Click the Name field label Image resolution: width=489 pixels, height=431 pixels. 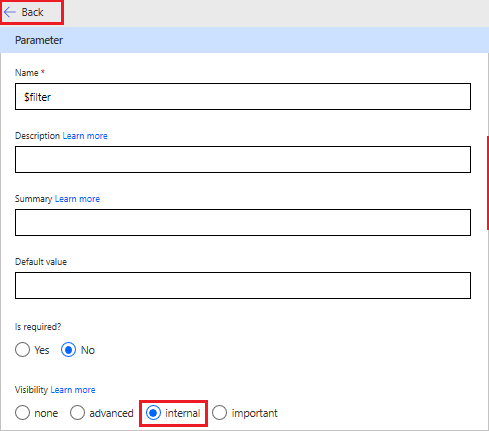(27, 73)
